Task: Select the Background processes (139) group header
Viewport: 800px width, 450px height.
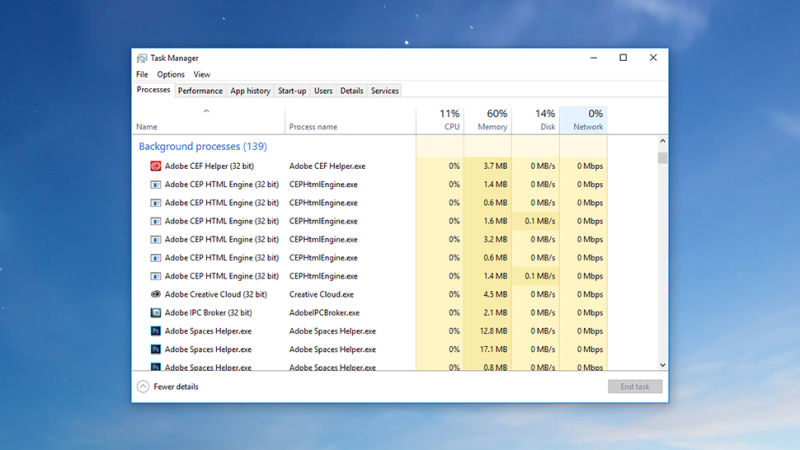Action: [x=203, y=146]
